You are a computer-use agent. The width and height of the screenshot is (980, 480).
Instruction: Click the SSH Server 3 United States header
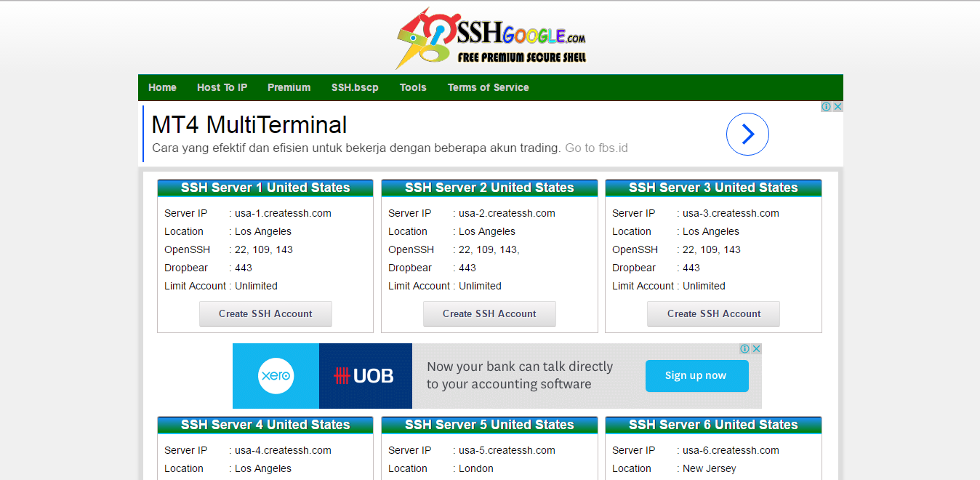[713, 188]
